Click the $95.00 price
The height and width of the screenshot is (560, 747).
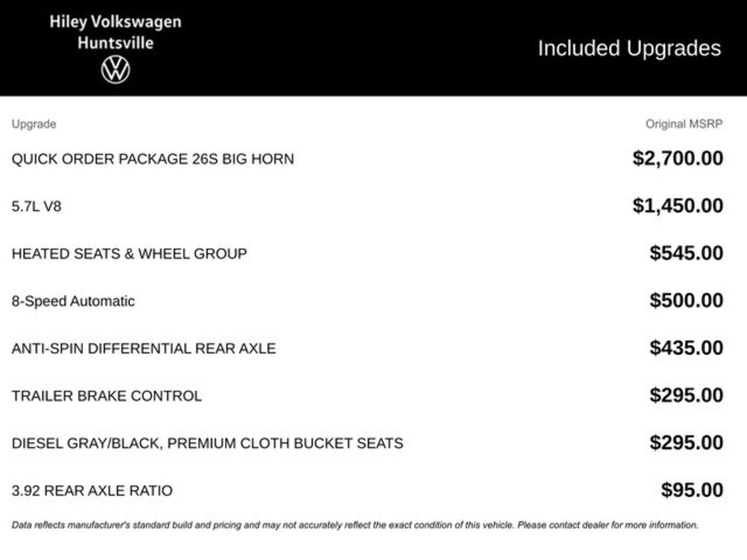[x=692, y=490]
